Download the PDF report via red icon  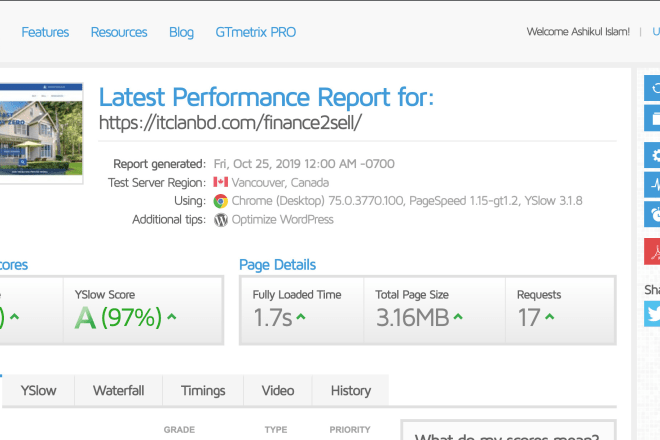653,250
